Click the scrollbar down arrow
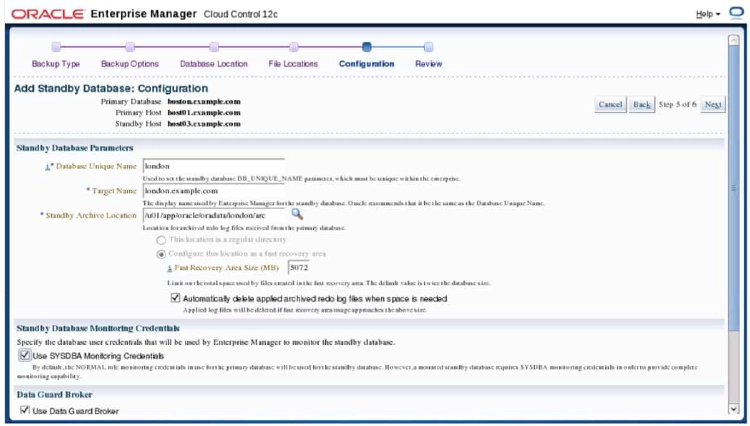 [734, 409]
